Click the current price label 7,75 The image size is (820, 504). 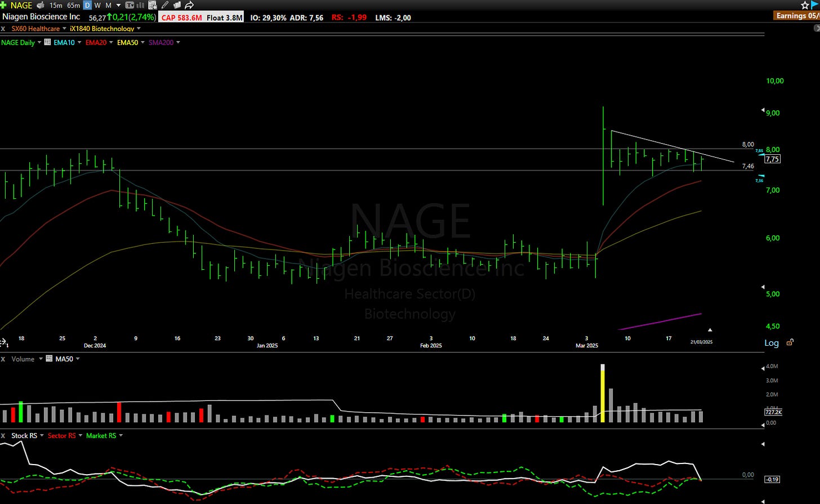(773, 159)
